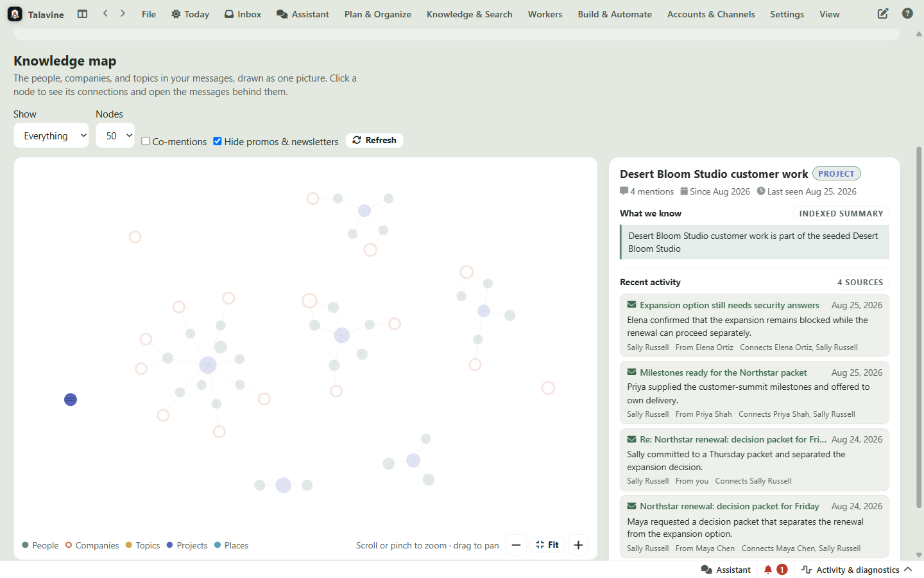Open the Show Everything dropdown
The height and width of the screenshot is (578, 924).
click(x=51, y=136)
